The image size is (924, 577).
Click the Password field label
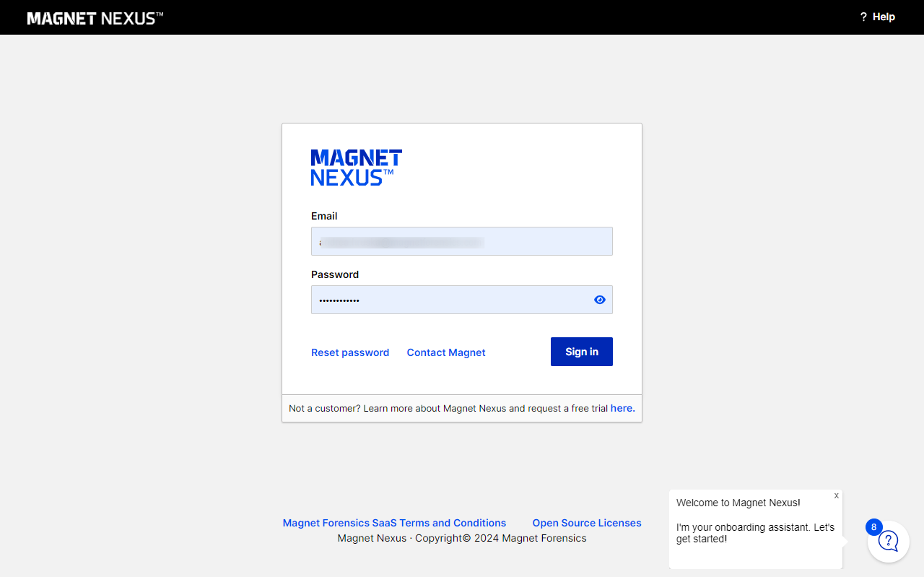[x=335, y=274]
